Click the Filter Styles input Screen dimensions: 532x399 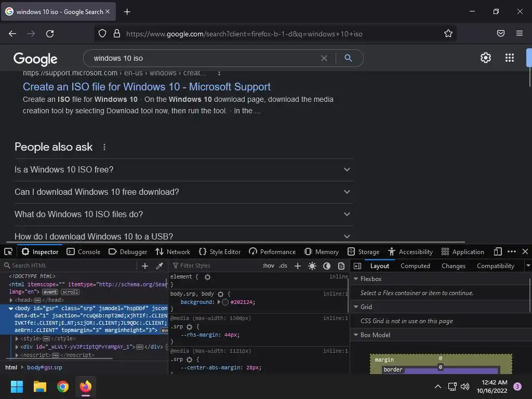pyautogui.click(x=216, y=265)
